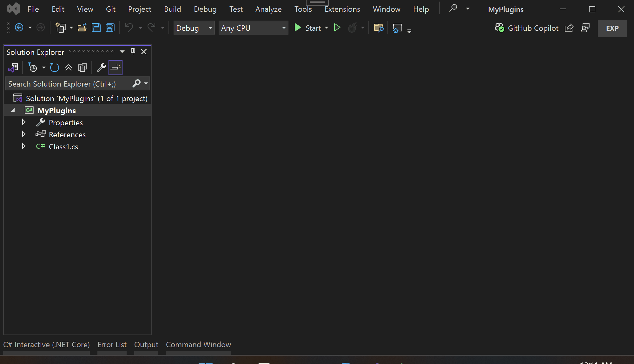Click the web browser preview icon
The height and width of the screenshot is (364, 634).
pyautogui.click(x=397, y=28)
